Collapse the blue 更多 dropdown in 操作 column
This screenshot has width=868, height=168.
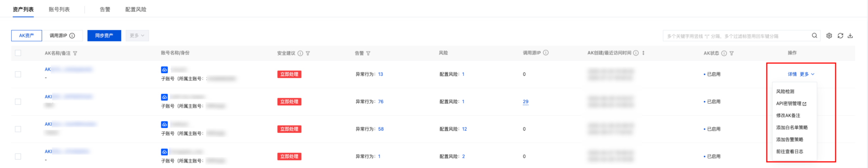tap(807, 74)
